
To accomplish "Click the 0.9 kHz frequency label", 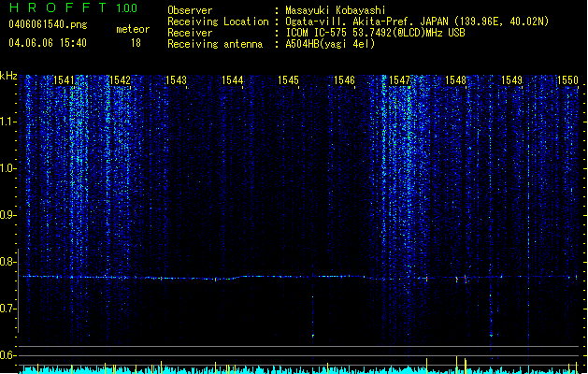I will coord(8,215).
